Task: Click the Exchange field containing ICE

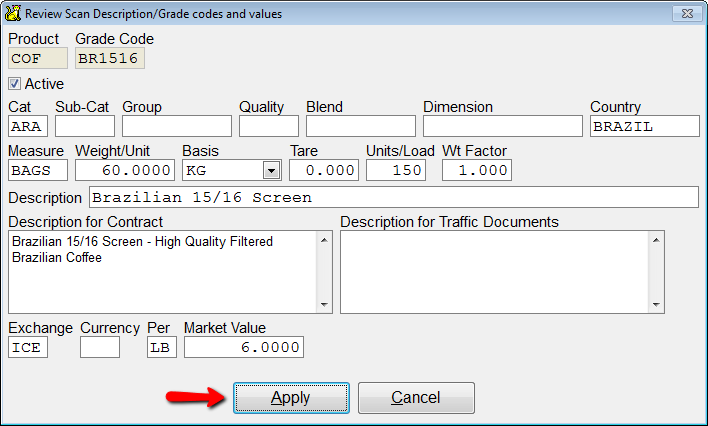Action: point(28,347)
